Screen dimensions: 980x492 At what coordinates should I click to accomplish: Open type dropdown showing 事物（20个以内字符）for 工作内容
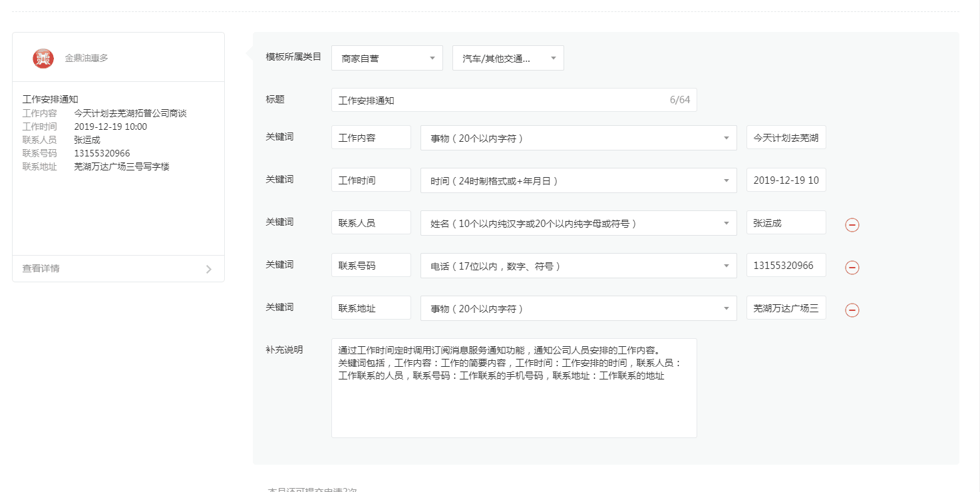577,137
